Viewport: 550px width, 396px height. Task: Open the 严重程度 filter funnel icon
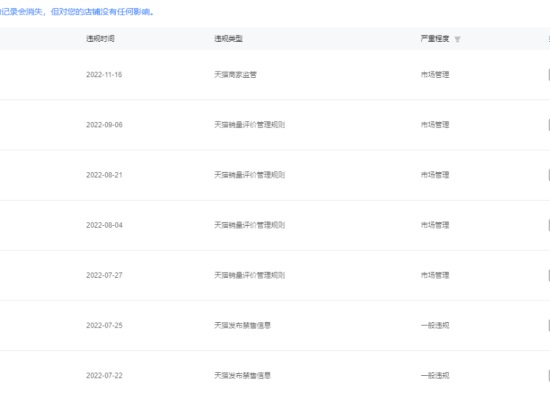pyautogui.click(x=457, y=39)
